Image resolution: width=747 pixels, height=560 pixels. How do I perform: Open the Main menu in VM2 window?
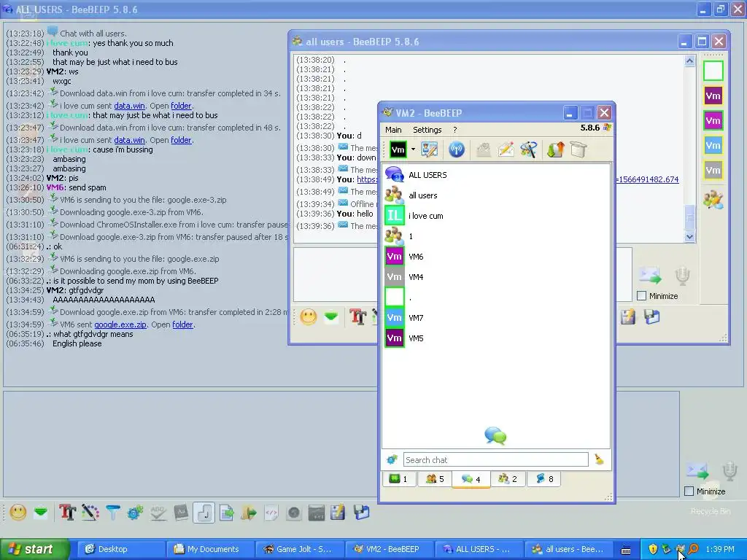[393, 130]
